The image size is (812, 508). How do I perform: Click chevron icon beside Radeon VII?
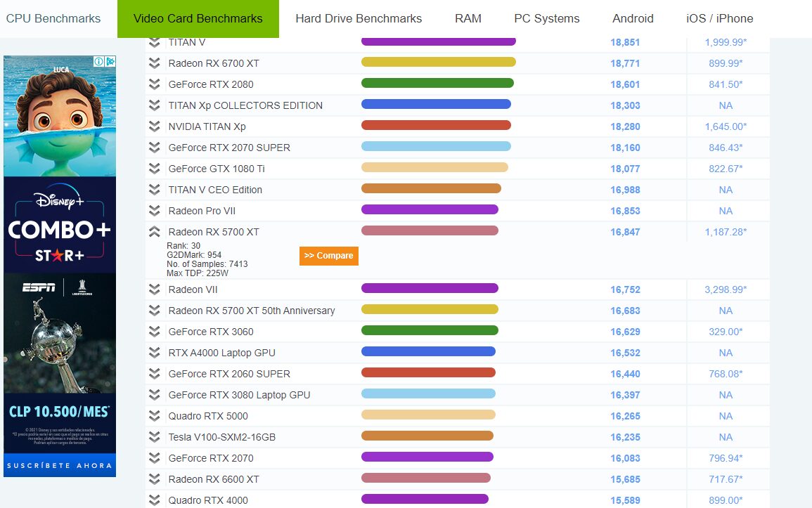[155, 289]
